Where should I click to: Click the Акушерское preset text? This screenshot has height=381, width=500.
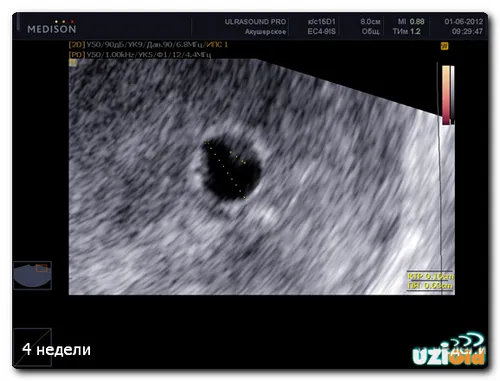point(265,32)
